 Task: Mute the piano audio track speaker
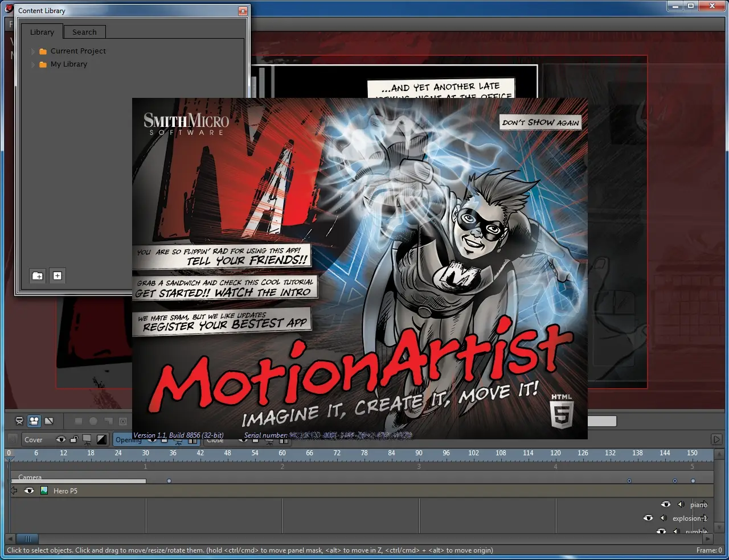[x=680, y=504]
